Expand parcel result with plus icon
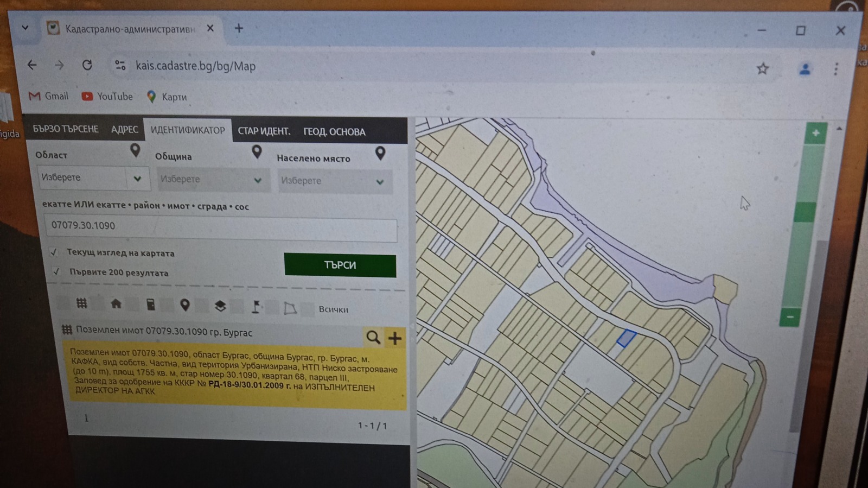 pos(395,338)
